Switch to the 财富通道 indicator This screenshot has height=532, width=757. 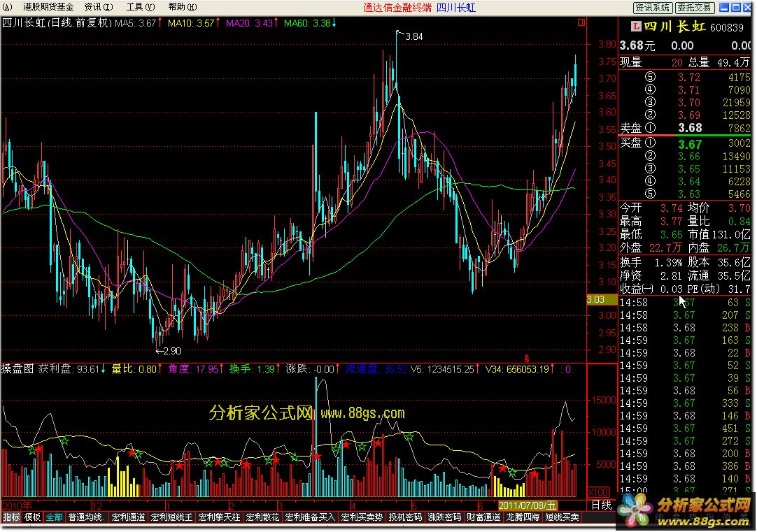[483, 517]
